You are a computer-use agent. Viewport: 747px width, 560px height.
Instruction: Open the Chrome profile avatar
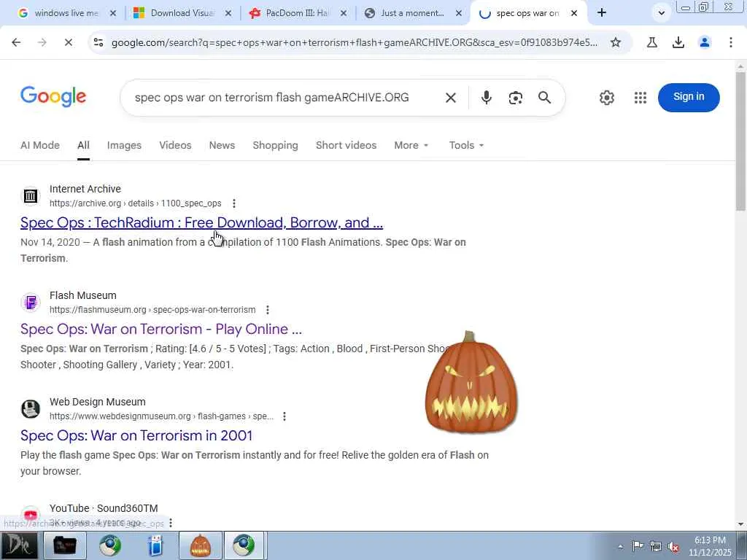point(705,42)
